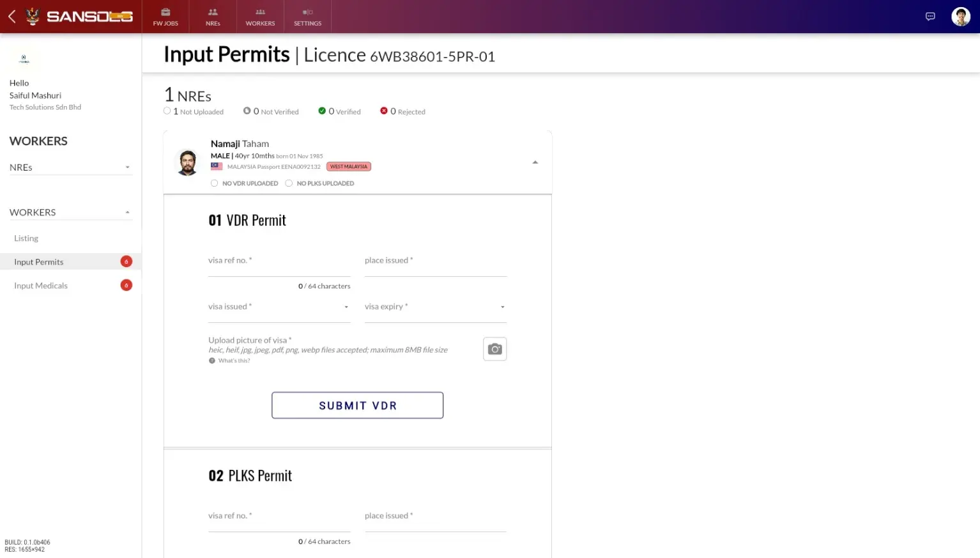This screenshot has width=980, height=558.
Task: Click the West Malaysia tag
Action: pos(349,167)
